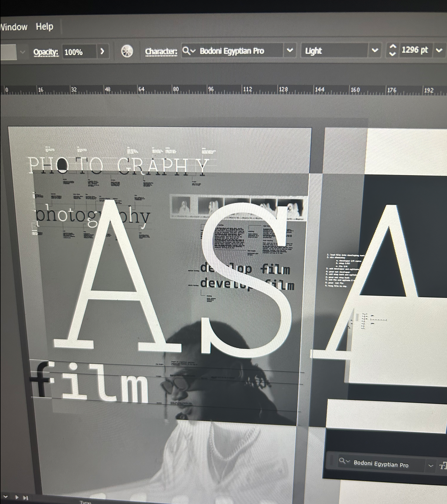The height and width of the screenshot is (504, 447).
Task: Open the font size presets dropdown
Action: pyautogui.click(x=439, y=50)
